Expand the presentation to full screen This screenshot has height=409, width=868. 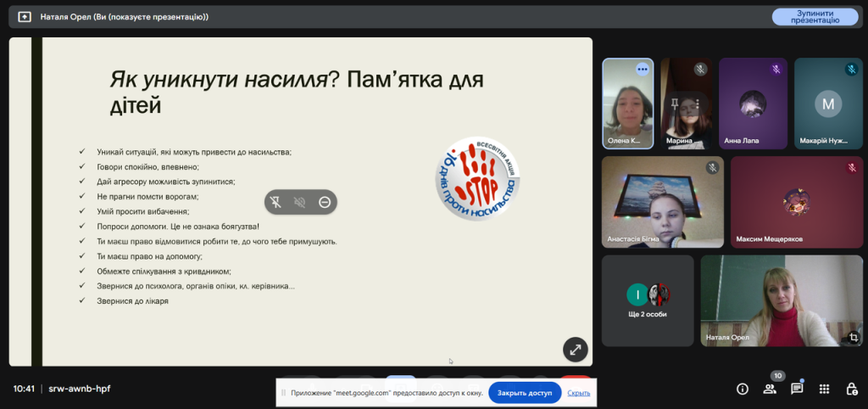coord(575,349)
